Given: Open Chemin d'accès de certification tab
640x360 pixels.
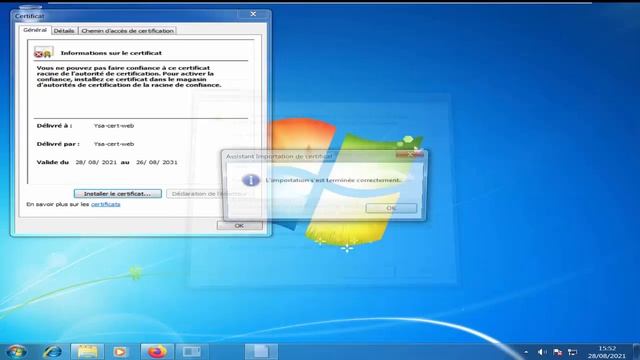Looking at the screenshot, I should [x=127, y=31].
